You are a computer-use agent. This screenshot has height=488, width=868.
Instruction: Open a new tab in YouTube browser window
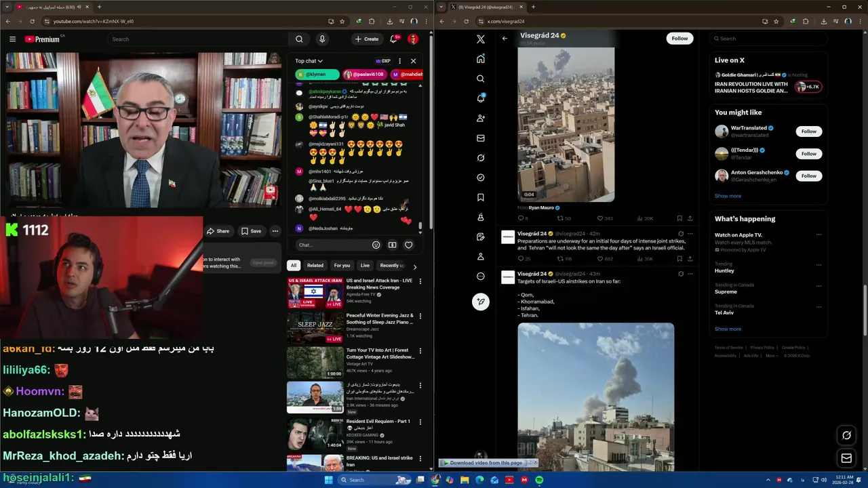pos(99,7)
